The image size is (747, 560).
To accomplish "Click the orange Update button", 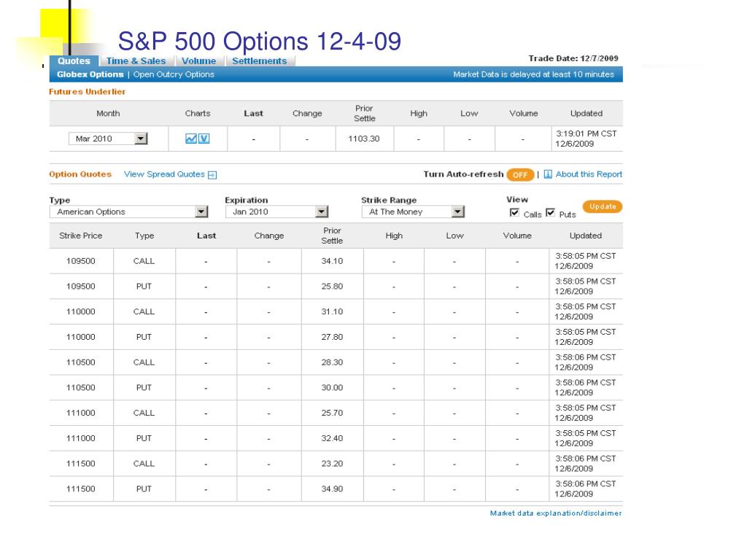I will click(603, 206).
